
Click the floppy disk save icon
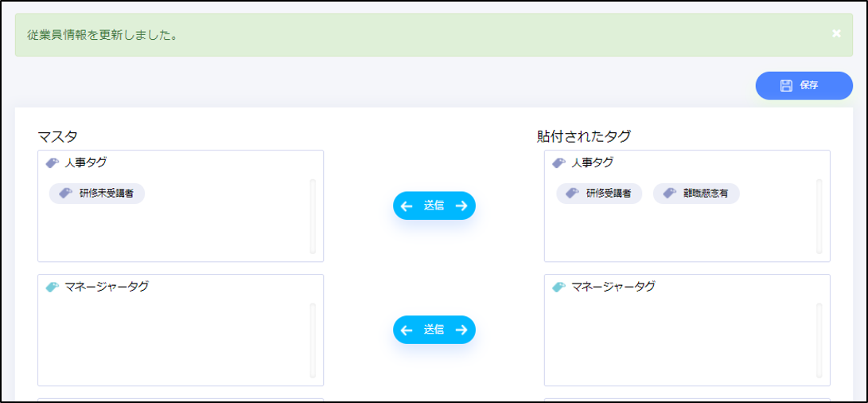point(786,85)
